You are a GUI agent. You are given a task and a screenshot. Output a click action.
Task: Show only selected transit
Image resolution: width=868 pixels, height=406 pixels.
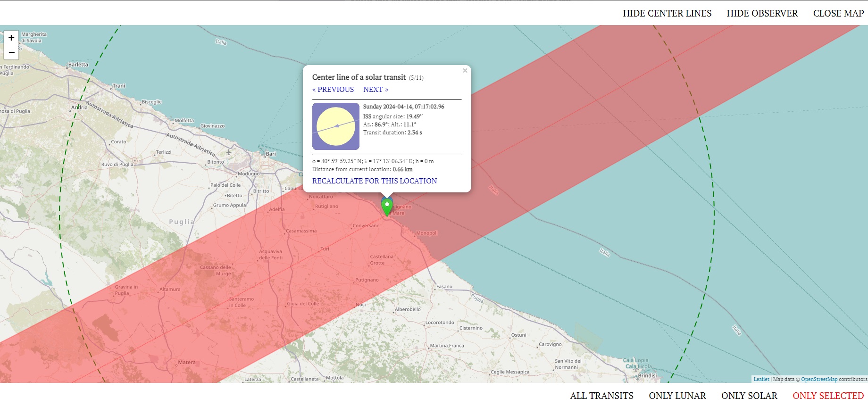[828, 396]
